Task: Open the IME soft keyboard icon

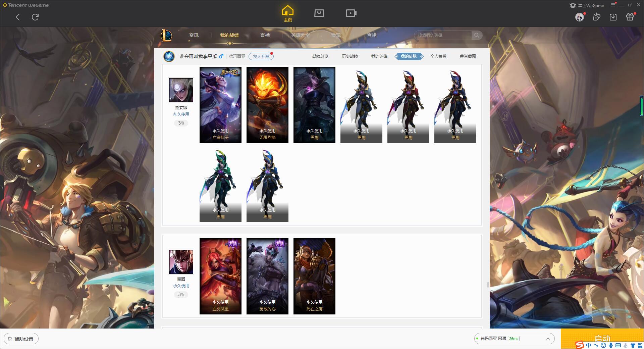Action: click(618, 345)
